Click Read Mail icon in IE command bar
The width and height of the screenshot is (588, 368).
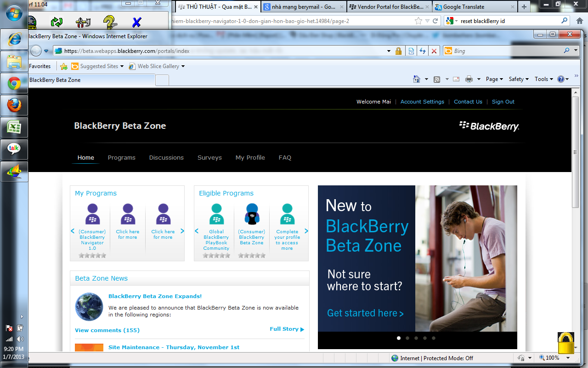[x=456, y=79]
